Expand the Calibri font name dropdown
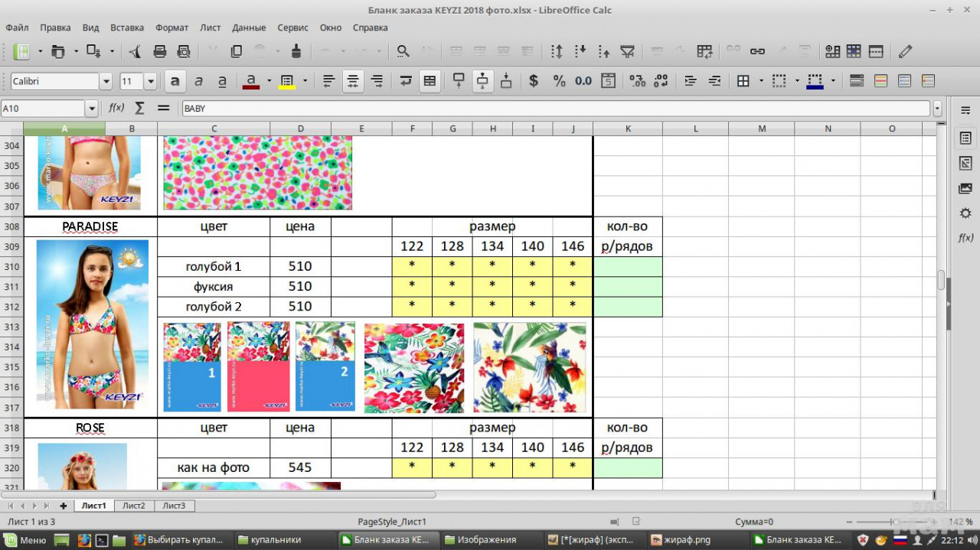The width and height of the screenshot is (980, 550). pos(106,81)
